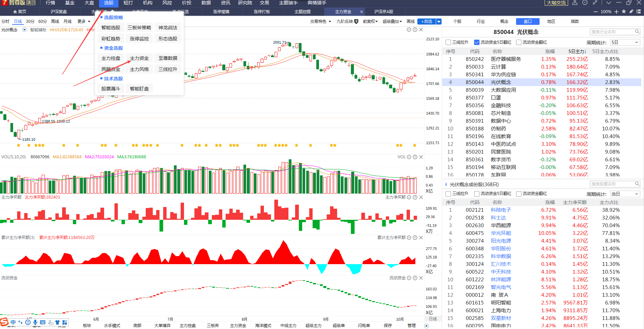Open settings gear of 累计主力净买额 indicator
Screen dimensions: 644x329
coord(409,238)
